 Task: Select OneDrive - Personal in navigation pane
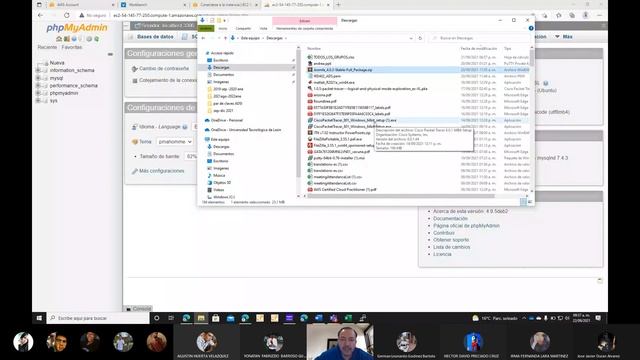click(227, 120)
